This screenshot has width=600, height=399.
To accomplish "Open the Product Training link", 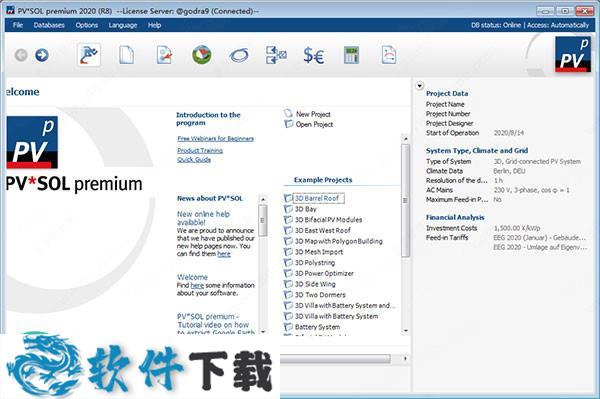I will 200,150.
